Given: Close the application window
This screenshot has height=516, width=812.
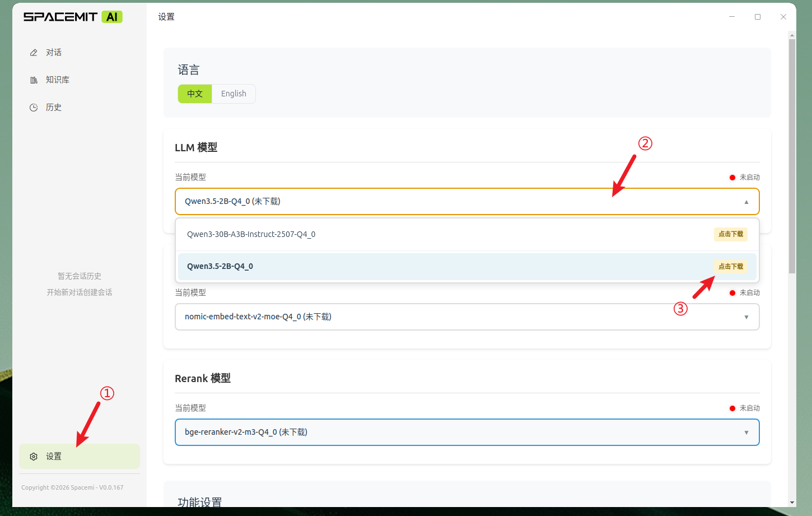Looking at the screenshot, I should 783,17.
